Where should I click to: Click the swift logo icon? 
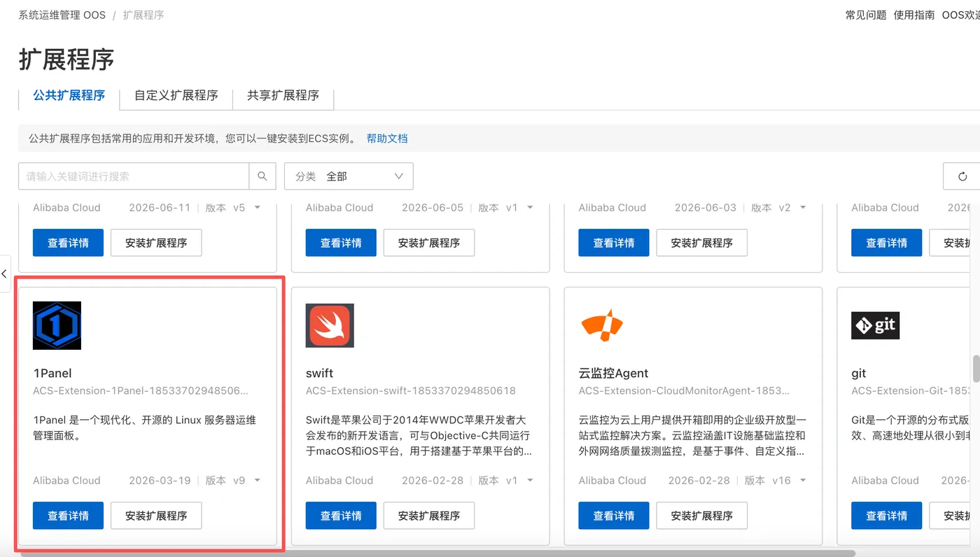(330, 325)
